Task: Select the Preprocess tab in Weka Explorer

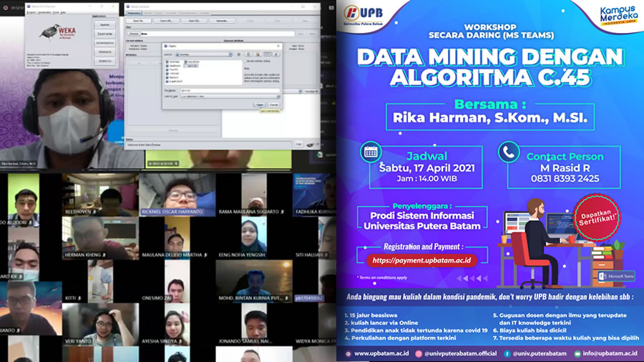Action: [135, 12]
